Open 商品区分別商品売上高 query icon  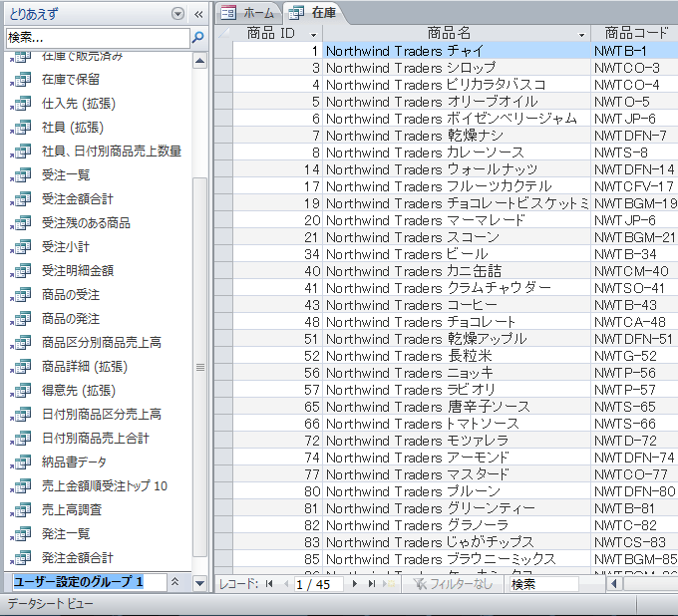tap(21, 343)
